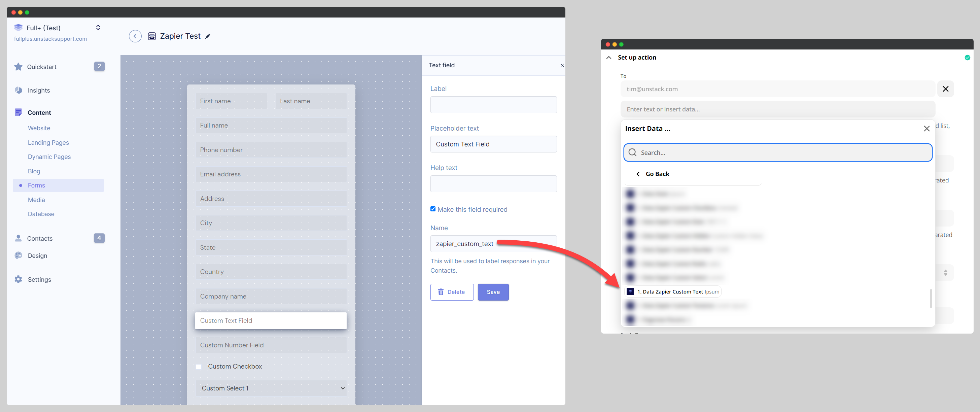Image resolution: width=980 pixels, height=412 pixels.
Task: Go to Landing Pages
Action: (48, 143)
